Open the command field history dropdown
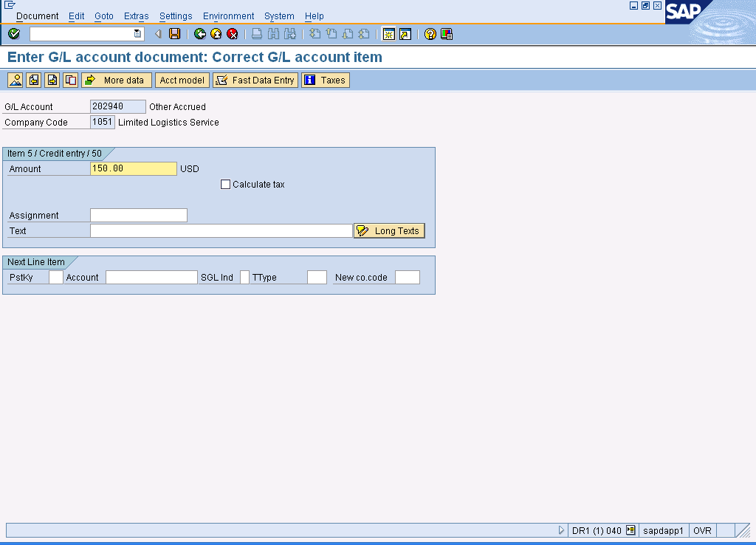Image resolution: width=756 pixels, height=545 pixels. 137,34
